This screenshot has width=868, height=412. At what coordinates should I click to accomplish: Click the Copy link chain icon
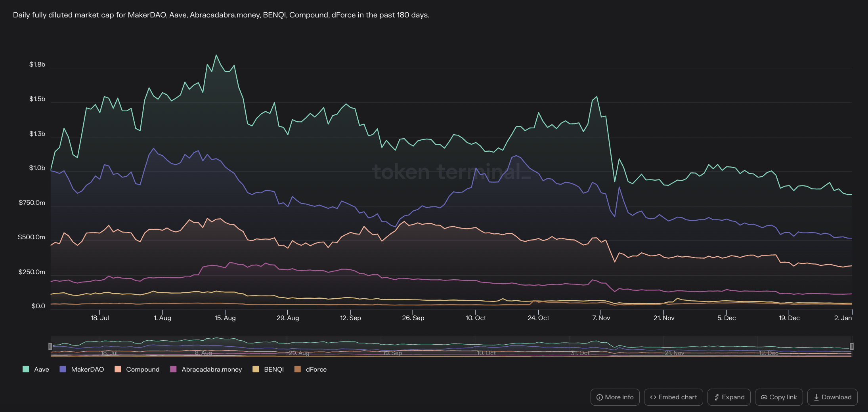(x=764, y=397)
